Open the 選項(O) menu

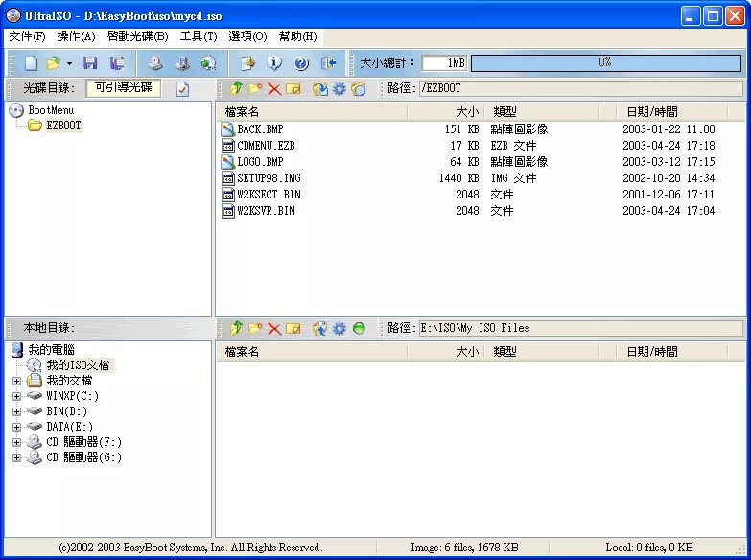pyautogui.click(x=247, y=36)
